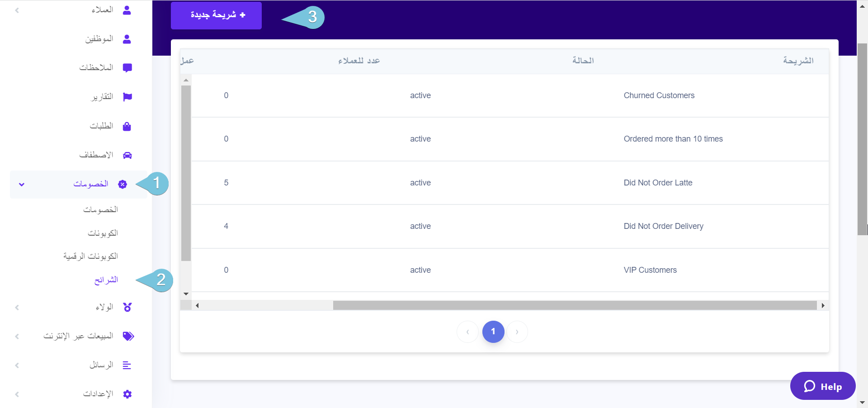Open notes via the chat bubble icon
The width and height of the screenshot is (868, 408).
127,68
